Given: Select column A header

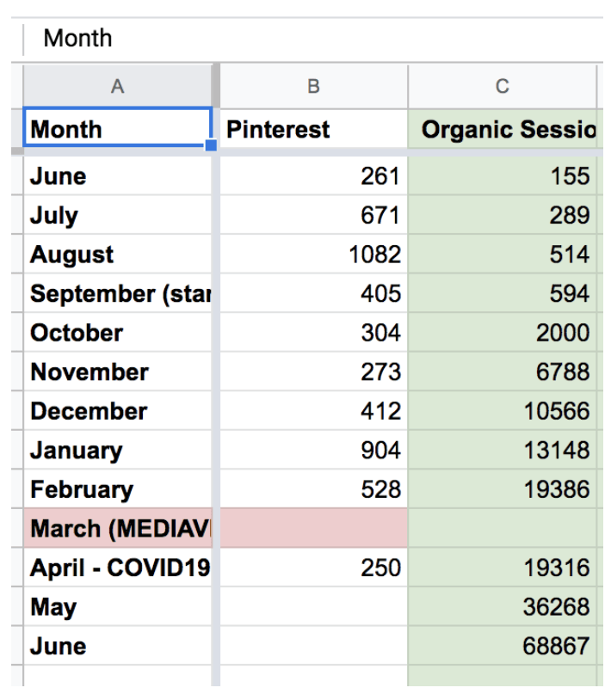Looking at the screenshot, I should coord(117,86).
